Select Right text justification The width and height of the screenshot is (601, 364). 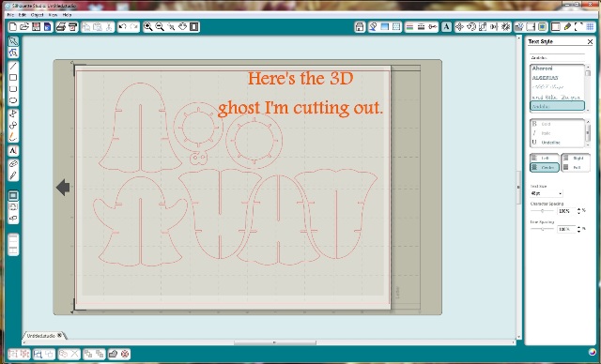575,158
